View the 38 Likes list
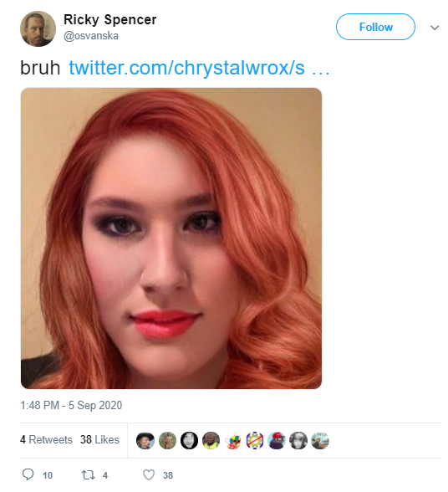The width and height of the screenshot is (448, 492). pyautogui.click(x=99, y=439)
